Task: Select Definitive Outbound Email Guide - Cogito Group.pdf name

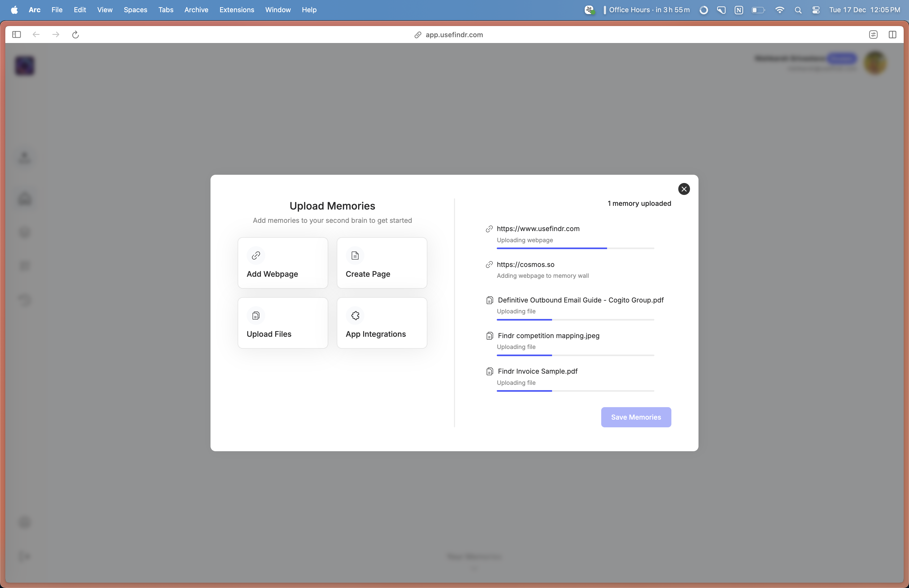Action: coord(581,300)
